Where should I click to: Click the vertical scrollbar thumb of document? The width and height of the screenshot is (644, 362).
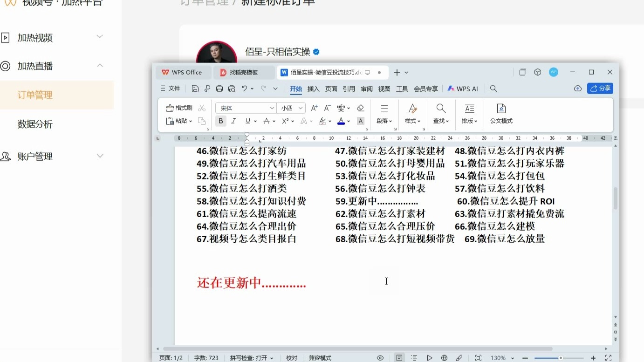(616, 198)
